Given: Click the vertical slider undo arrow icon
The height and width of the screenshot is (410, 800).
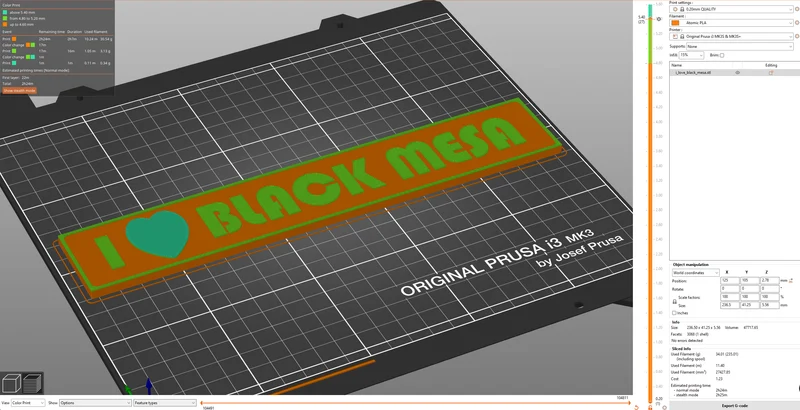Looking at the screenshot, I should (636, 407).
